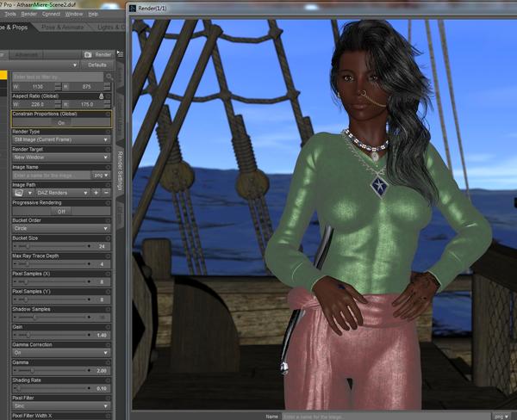Open the Render menu
Screen dimensions: 517x420
[x=29, y=14]
